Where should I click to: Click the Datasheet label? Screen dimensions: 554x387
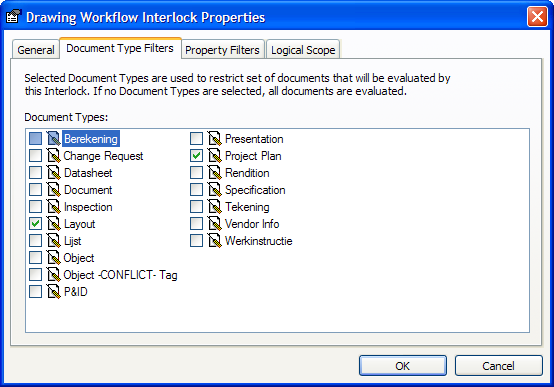(88, 172)
